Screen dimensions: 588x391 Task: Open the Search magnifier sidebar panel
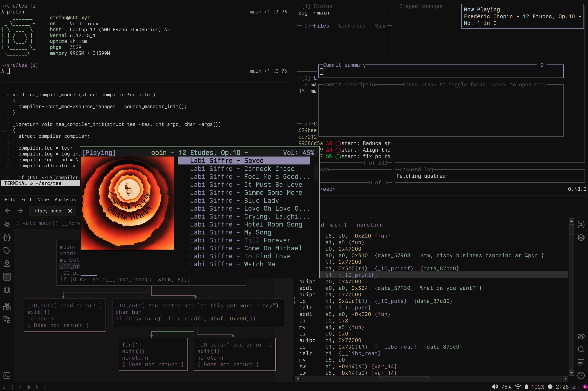tap(581, 349)
